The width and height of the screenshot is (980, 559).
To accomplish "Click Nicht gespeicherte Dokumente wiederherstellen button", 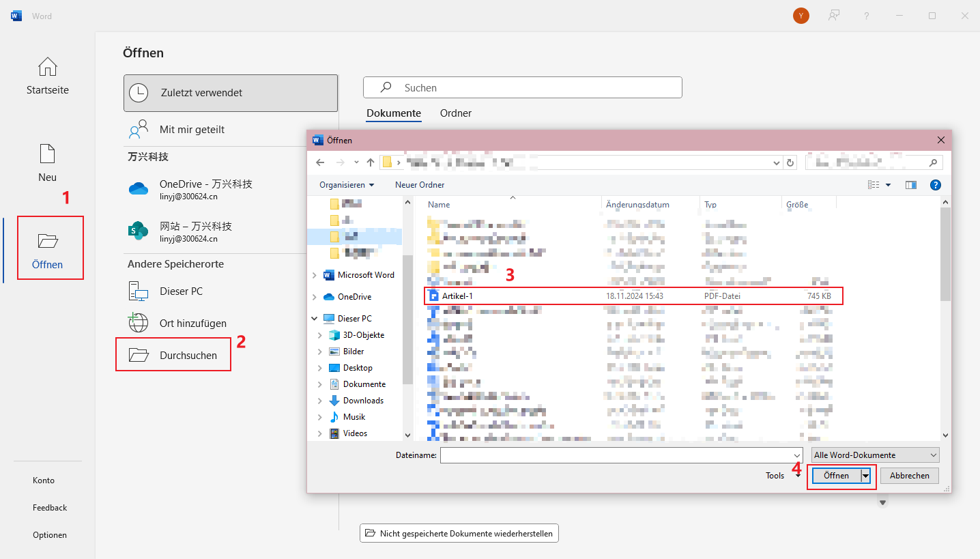I will click(x=459, y=533).
